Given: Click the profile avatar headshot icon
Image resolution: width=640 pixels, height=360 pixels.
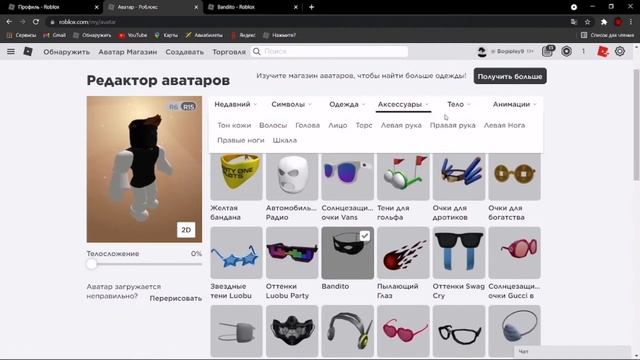Looking at the screenshot, I should [482, 51].
